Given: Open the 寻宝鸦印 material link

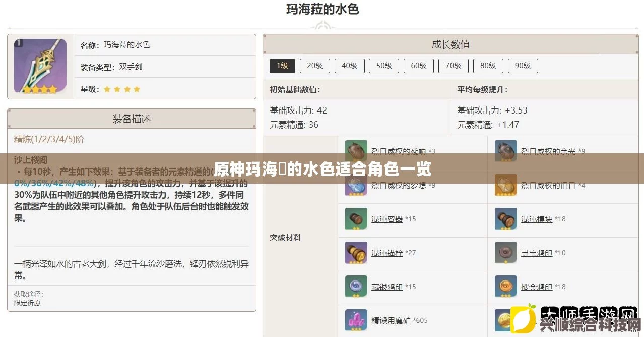Looking at the screenshot, I should tap(537, 253).
